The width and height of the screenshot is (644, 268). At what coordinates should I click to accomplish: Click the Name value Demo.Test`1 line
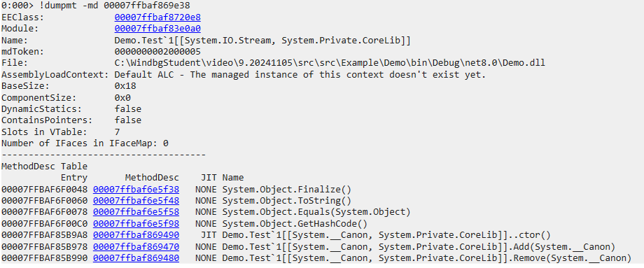(x=262, y=40)
